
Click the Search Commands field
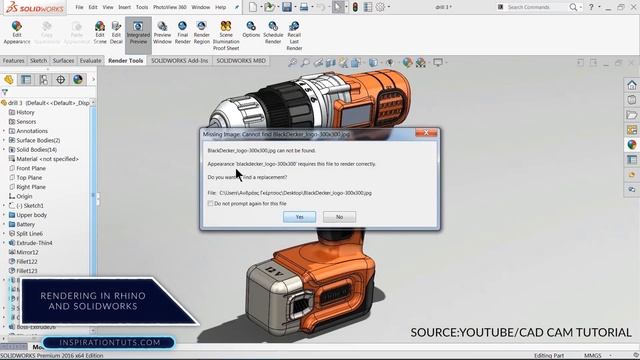click(537, 7)
